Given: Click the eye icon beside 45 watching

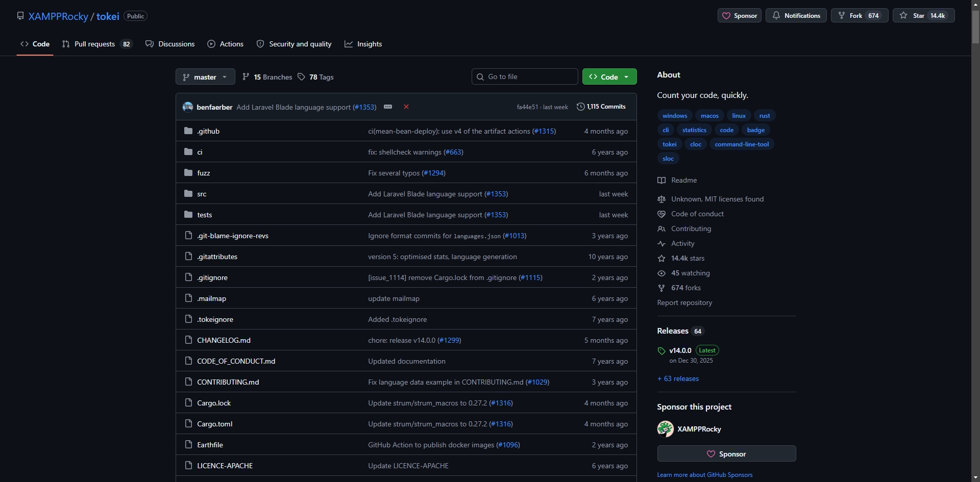Looking at the screenshot, I should pos(661,273).
